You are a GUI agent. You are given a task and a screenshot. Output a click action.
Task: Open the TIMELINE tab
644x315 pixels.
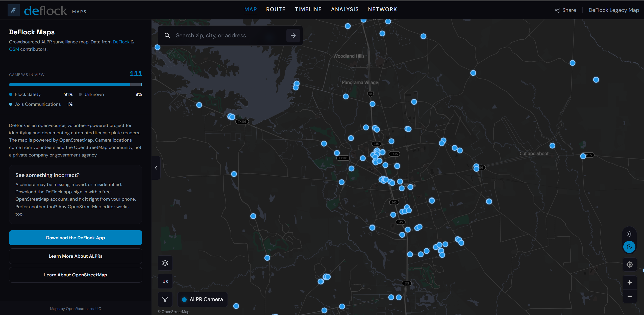point(308,9)
